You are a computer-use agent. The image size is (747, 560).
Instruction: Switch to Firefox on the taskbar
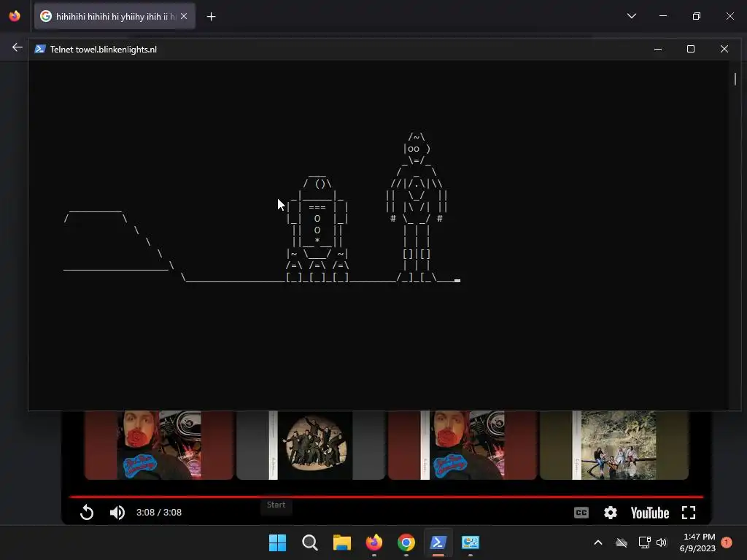pos(374,542)
